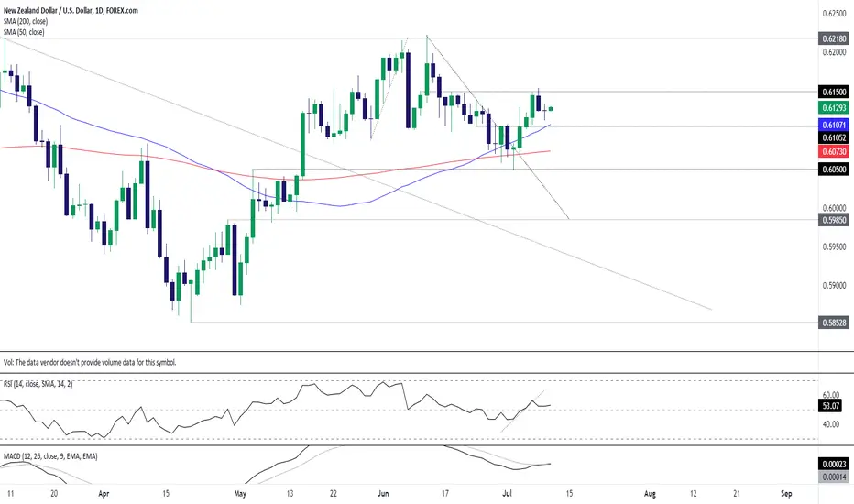Click the 0.62180 price label
854x504 pixels.
point(834,38)
